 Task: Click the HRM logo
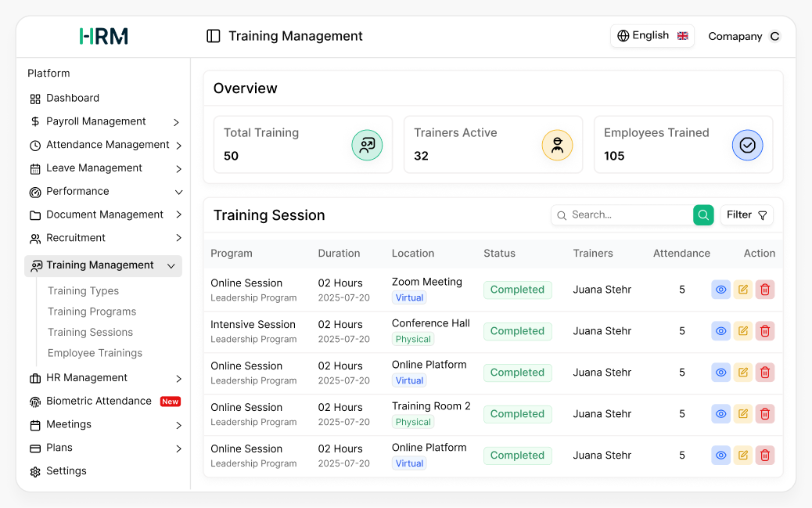[103, 36]
